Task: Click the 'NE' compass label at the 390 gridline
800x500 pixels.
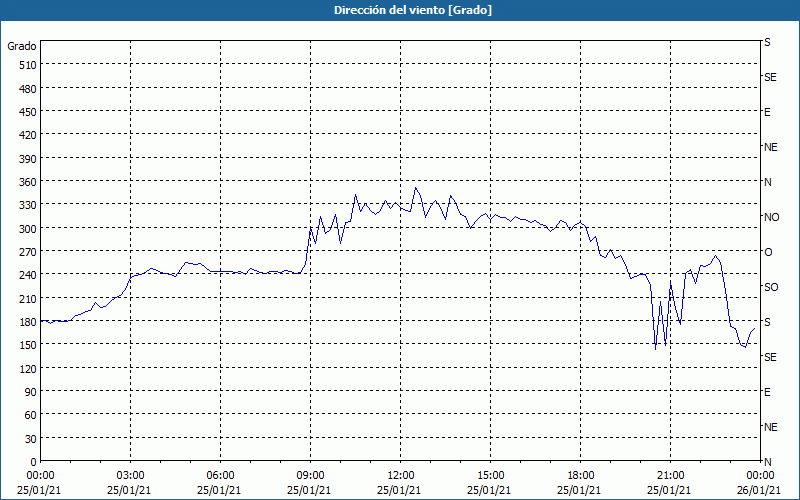Action: [771, 147]
